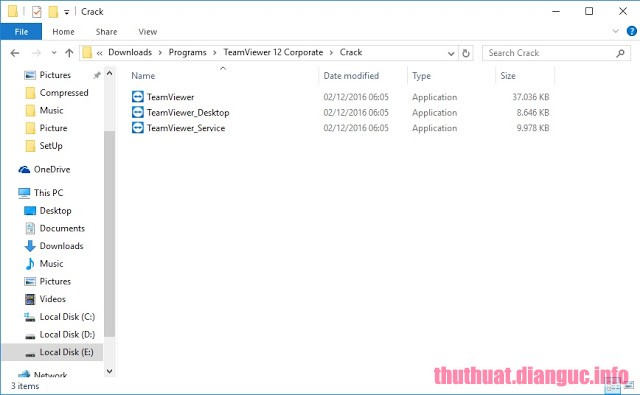Click the New Folder quick access icon
This screenshot has width=640, height=395.
click(x=53, y=12)
